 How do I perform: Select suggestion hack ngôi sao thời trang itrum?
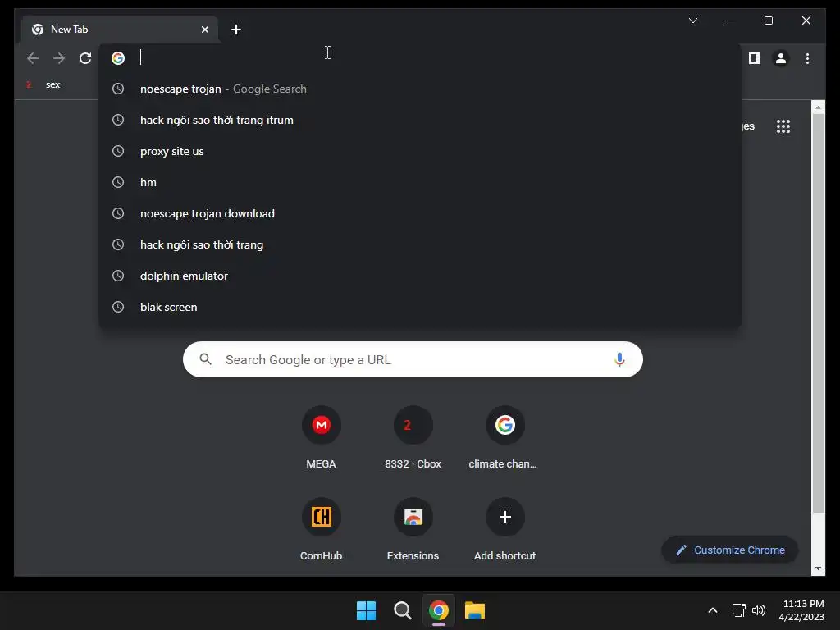pos(420,120)
